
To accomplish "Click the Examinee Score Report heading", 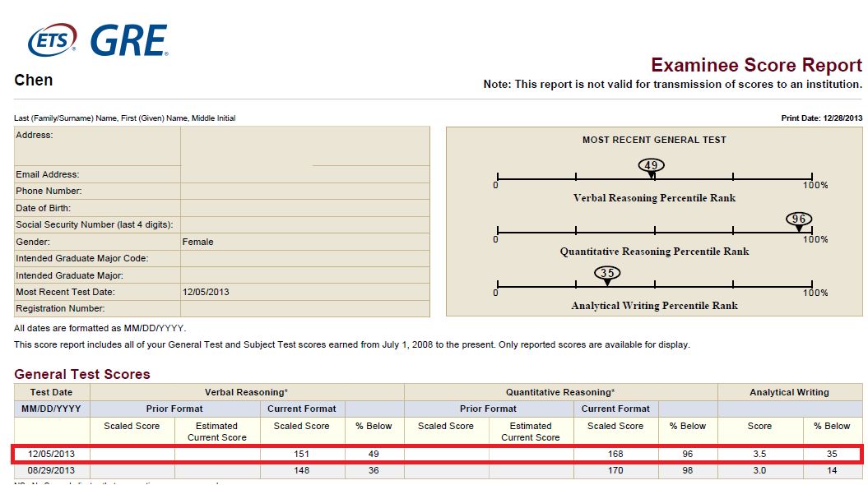I will [x=756, y=65].
